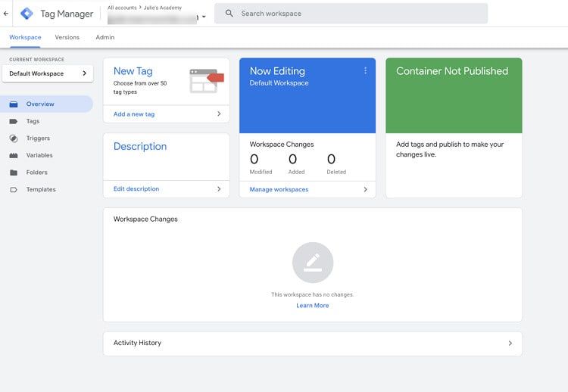
Task: Click the CURRENT WORKSPACE label
Action: [36, 59]
